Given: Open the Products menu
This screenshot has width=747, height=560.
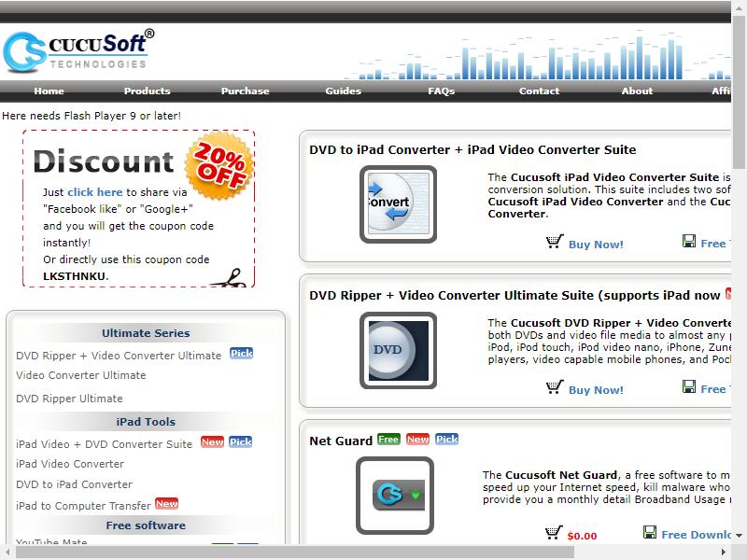Looking at the screenshot, I should click(148, 91).
